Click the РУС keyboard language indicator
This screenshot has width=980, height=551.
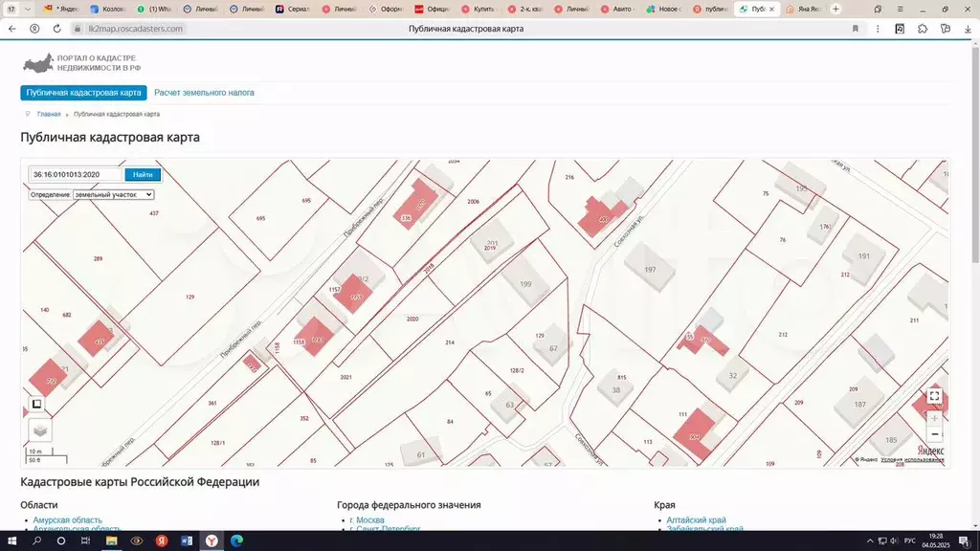(x=909, y=541)
